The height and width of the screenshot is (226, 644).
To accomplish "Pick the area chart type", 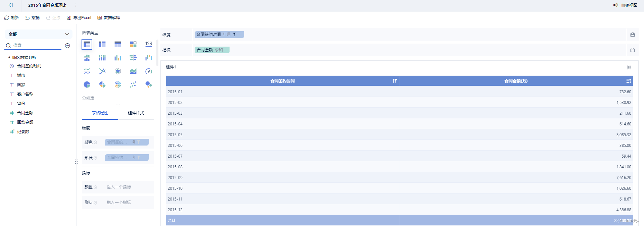I will point(133,71).
